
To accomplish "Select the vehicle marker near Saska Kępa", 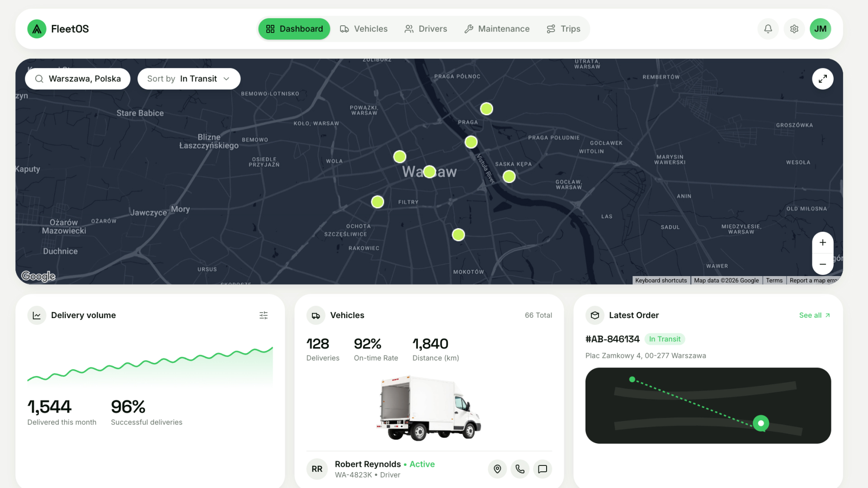I will [x=509, y=176].
